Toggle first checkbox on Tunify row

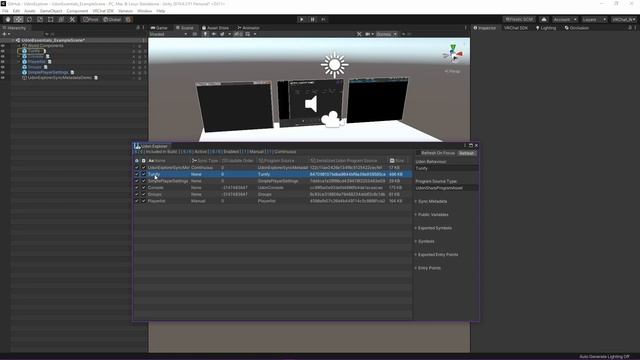(x=137, y=174)
